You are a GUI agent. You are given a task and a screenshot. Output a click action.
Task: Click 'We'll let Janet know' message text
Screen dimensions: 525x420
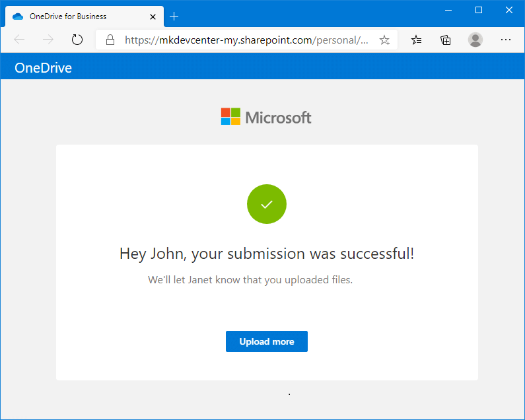250,279
